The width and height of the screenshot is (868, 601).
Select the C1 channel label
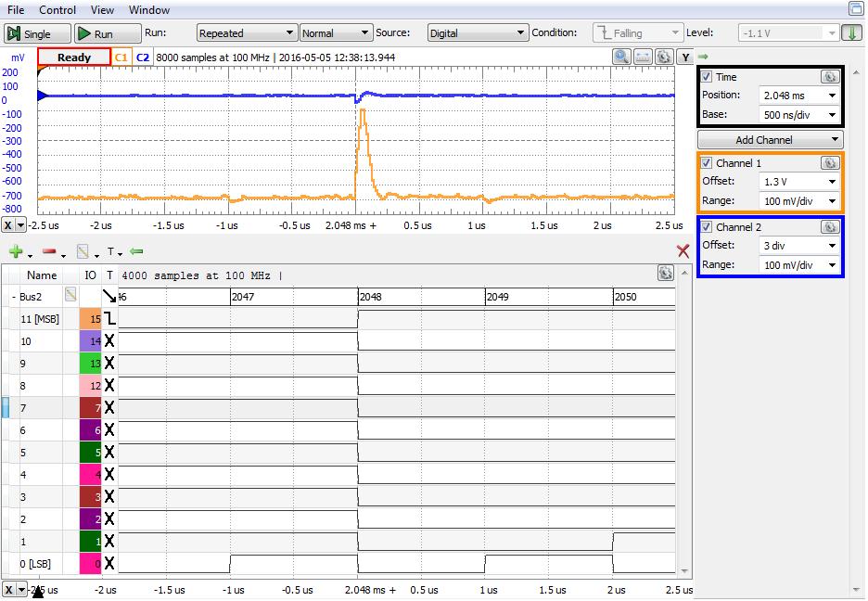coord(121,58)
